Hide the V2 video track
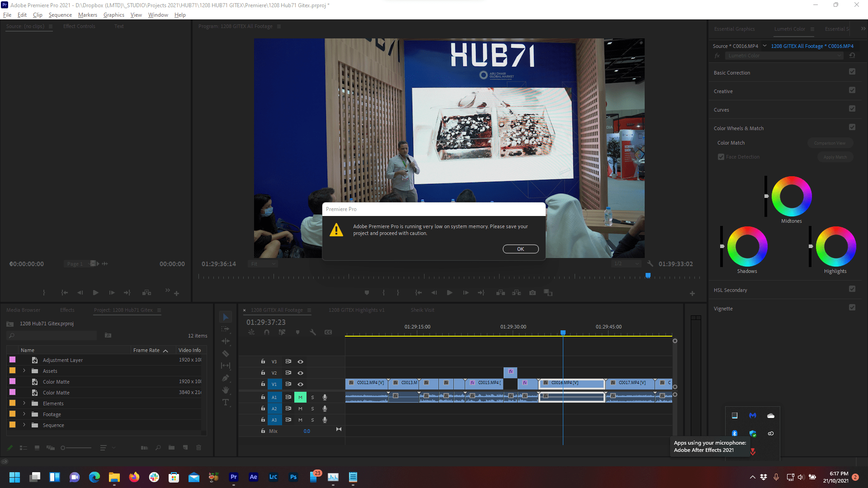 tap(300, 373)
